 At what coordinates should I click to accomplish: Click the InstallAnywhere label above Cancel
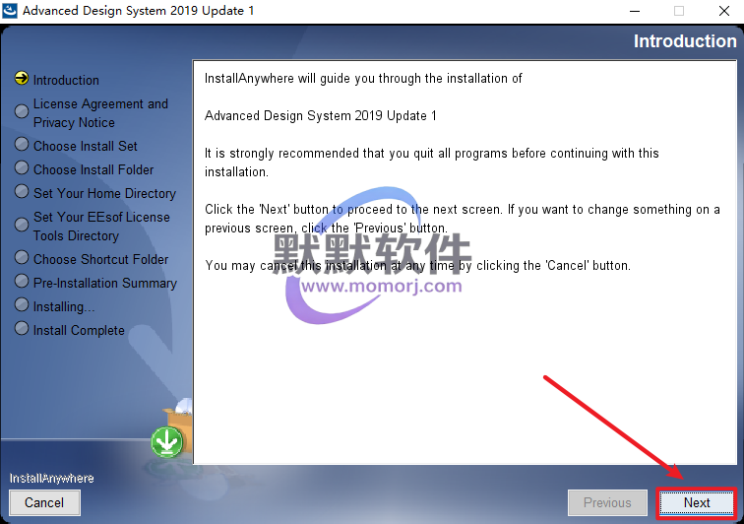coord(52,478)
